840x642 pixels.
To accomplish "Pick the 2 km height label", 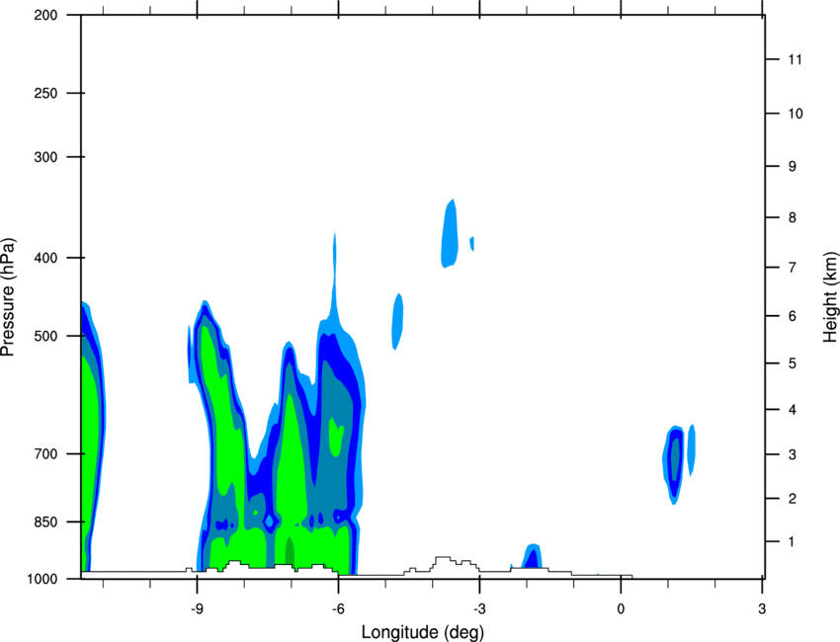I will coord(792,499).
